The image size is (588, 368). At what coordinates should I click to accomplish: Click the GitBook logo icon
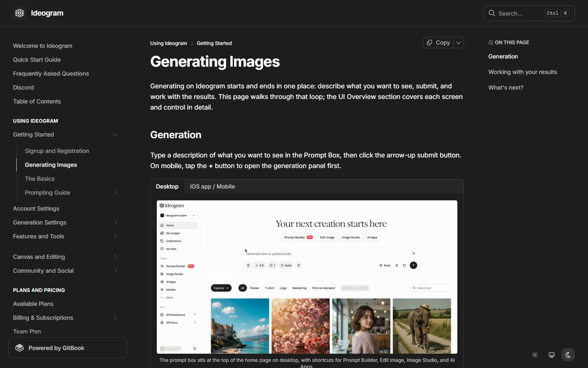pos(20,348)
